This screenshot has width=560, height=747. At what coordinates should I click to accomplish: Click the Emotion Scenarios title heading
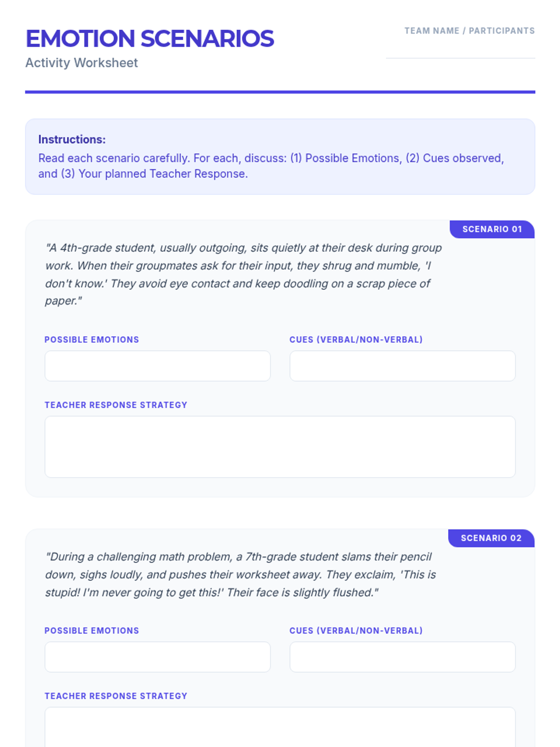coord(149,39)
